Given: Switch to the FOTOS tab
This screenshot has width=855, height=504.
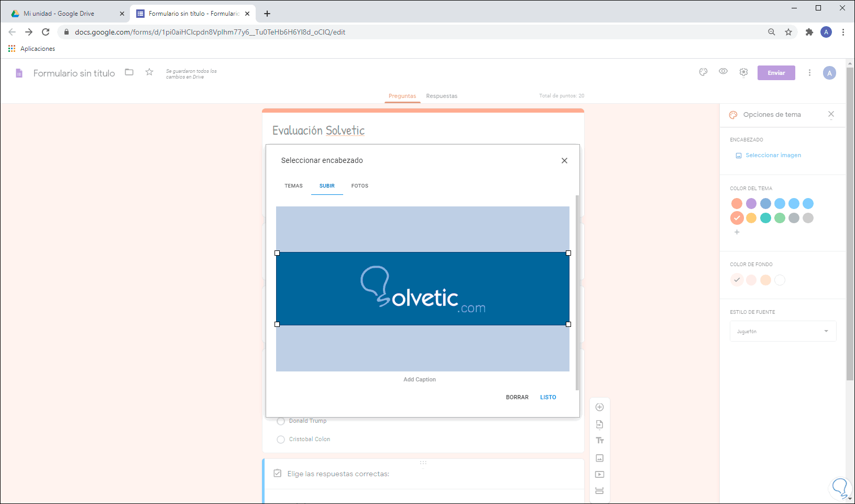Looking at the screenshot, I should click(x=359, y=186).
